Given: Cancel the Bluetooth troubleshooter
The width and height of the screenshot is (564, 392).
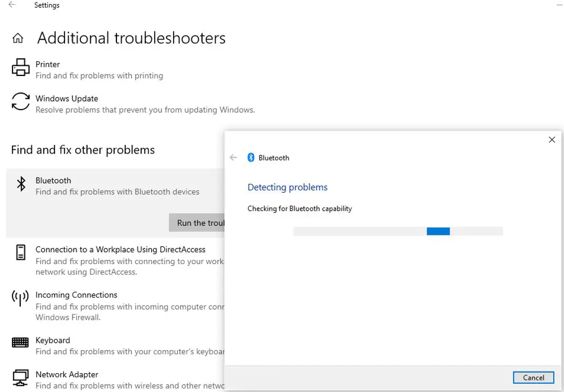Looking at the screenshot, I should pos(534,378).
